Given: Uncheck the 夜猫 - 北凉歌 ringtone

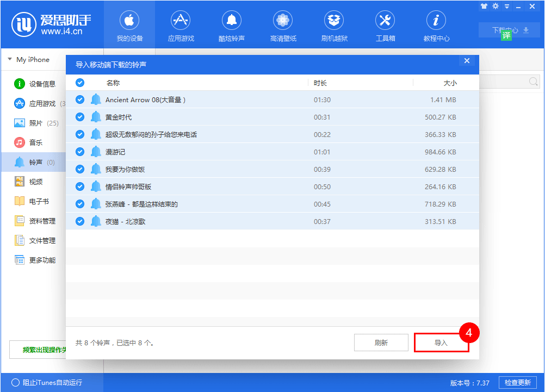Looking at the screenshot, I should (79, 221).
